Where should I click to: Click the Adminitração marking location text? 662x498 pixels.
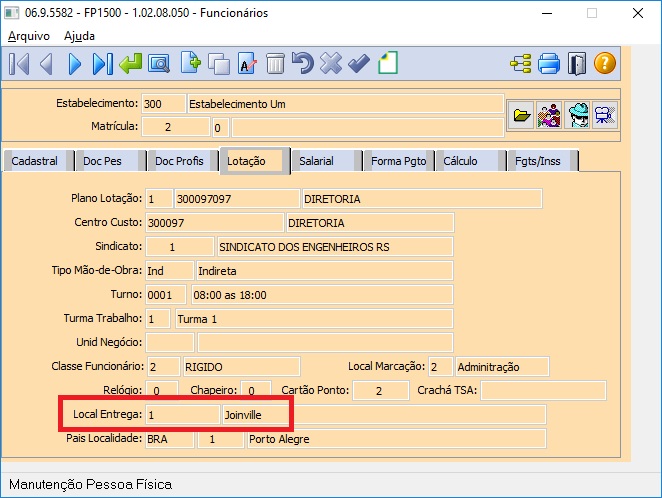tap(488, 367)
